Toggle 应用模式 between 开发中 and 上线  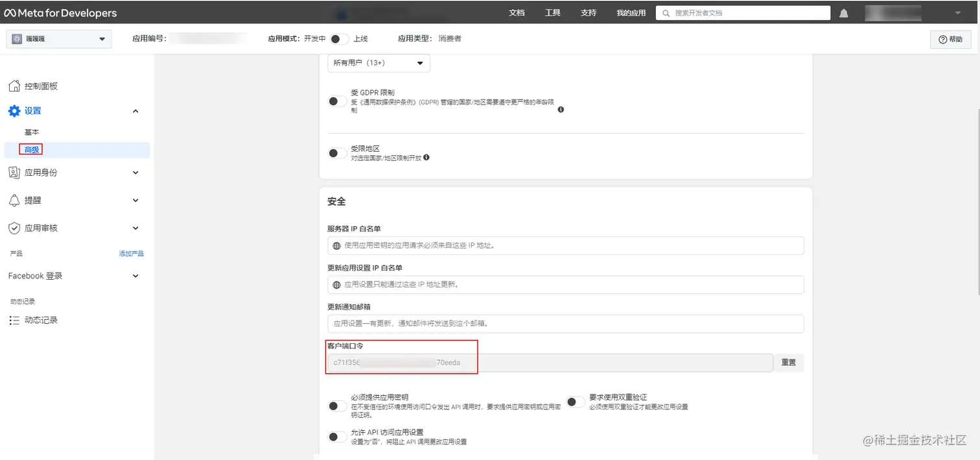coord(339,39)
